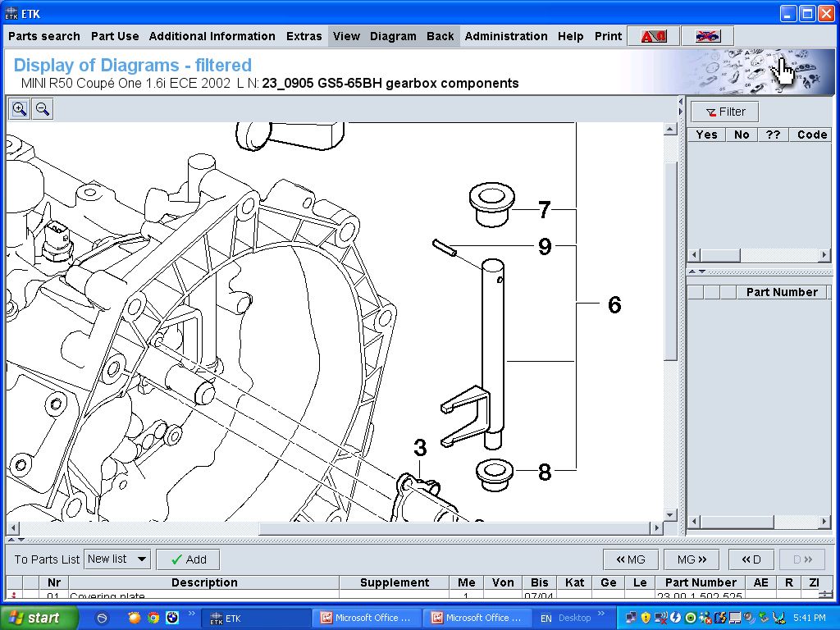Click part callout 6 in the diagram
Screen dimensions: 840x630
click(x=614, y=305)
